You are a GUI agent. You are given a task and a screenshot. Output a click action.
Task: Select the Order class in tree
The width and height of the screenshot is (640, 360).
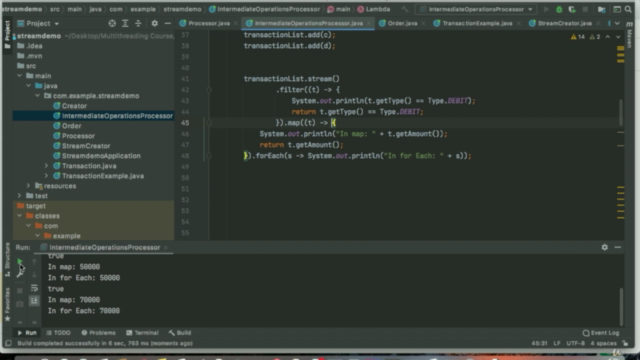[x=71, y=126]
